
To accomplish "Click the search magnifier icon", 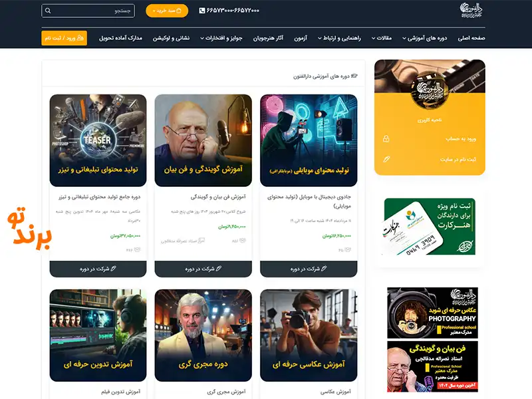I will click(48, 11).
